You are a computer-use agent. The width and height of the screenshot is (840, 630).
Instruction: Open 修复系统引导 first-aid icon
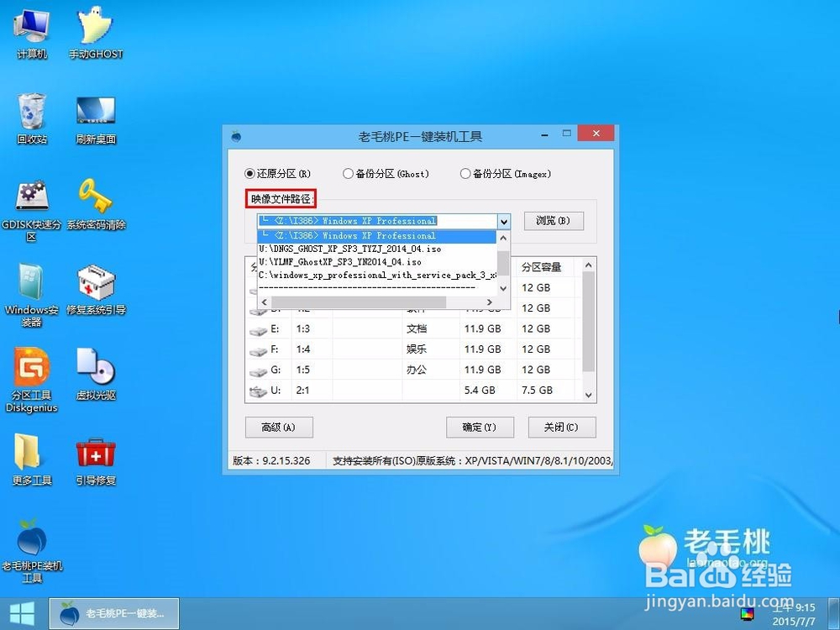(96, 289)
